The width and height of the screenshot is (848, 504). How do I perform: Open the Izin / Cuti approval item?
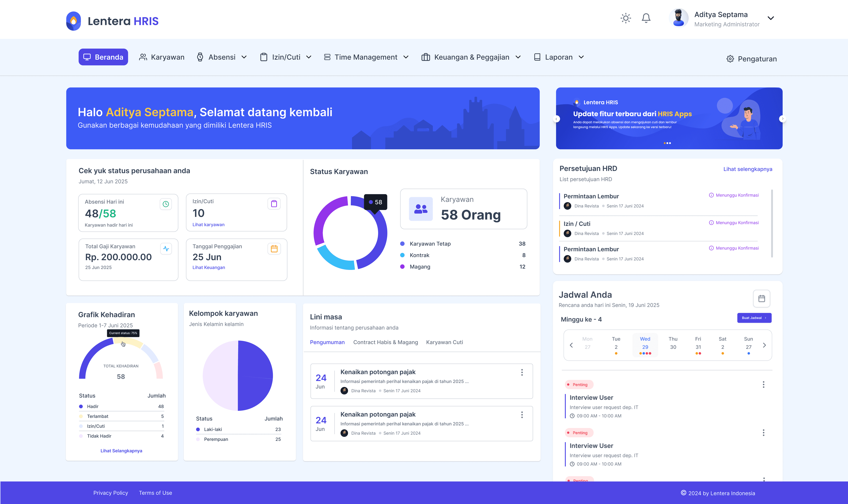[x=658, y=228]
